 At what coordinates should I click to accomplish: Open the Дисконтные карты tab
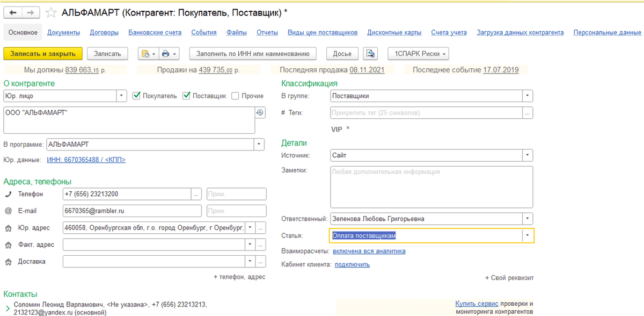(394, 32)
